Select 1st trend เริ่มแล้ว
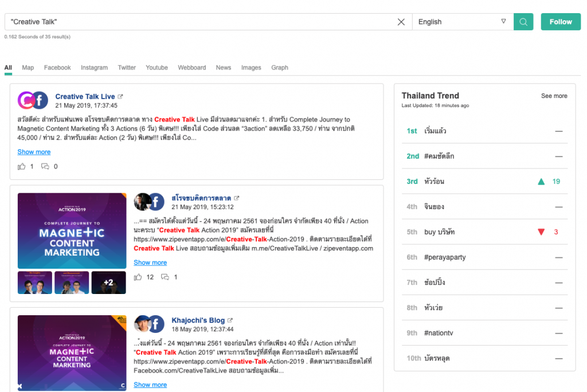The image size is (587, 392). [x=485, y=131]
